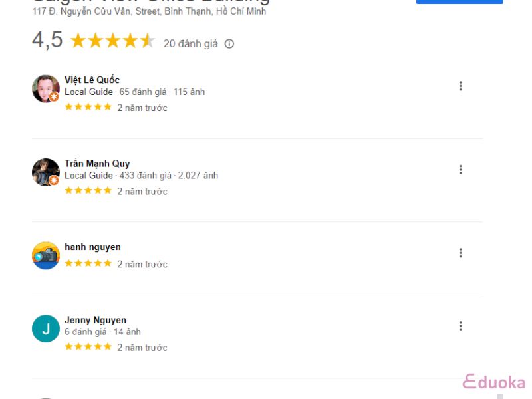The image size is (532, 399).
Task: Click Jenny Nguyen 6 đánh giá details
Action: pyautogui.click(x=103, y=332)
